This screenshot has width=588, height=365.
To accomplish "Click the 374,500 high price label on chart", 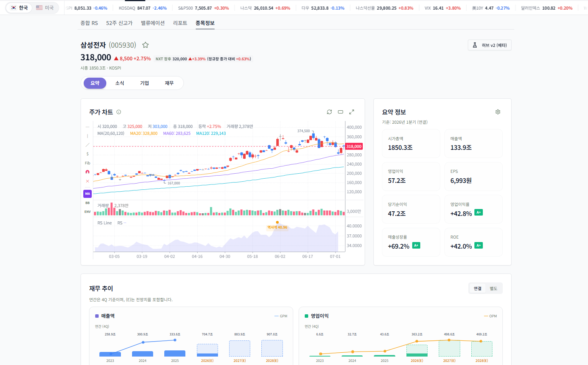I will (304, 131).
